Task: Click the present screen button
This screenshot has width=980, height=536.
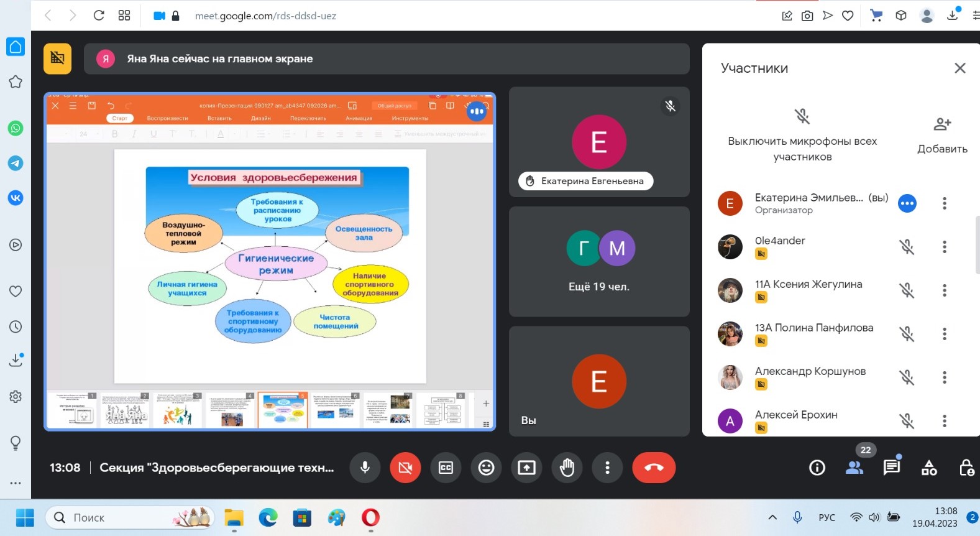Action: pyautogui.click(x=526, y=468)
